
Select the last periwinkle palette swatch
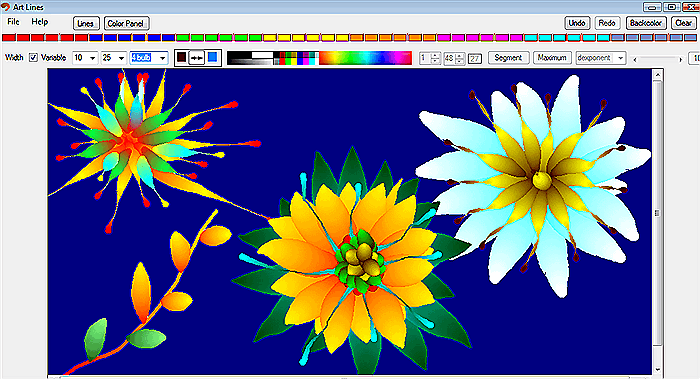[x=691, y=38]
